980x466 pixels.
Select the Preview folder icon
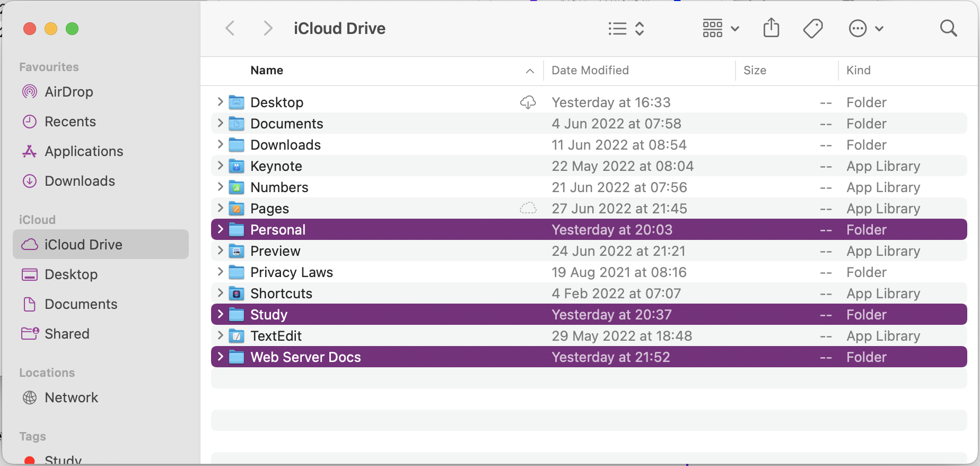click(237, 251)
